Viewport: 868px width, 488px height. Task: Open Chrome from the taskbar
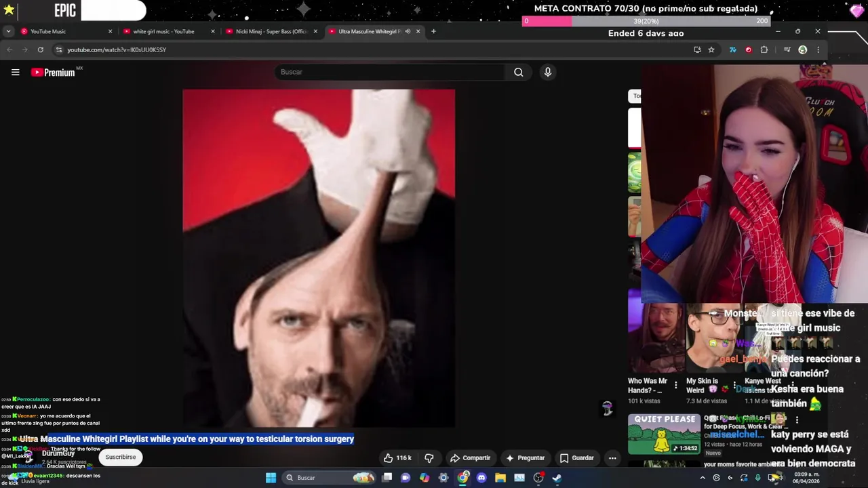462,478
